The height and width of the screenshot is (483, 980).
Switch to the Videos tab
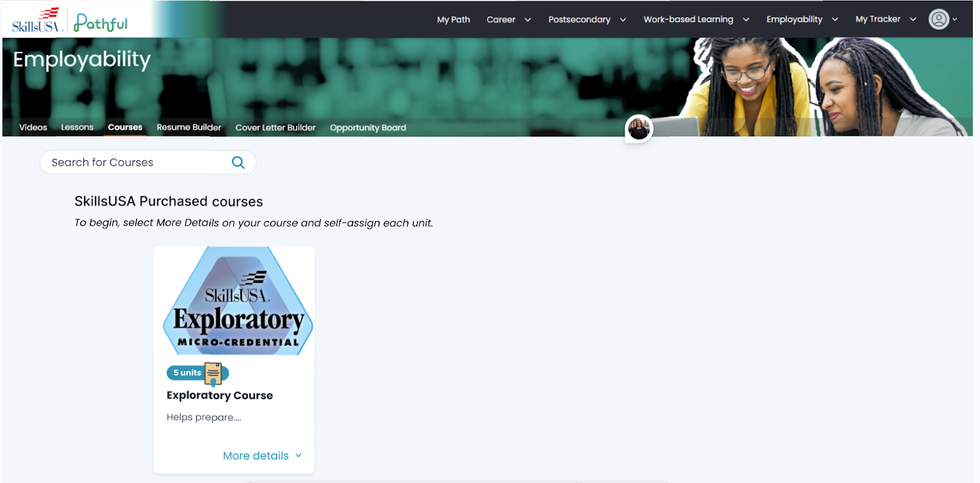point(33,127)
